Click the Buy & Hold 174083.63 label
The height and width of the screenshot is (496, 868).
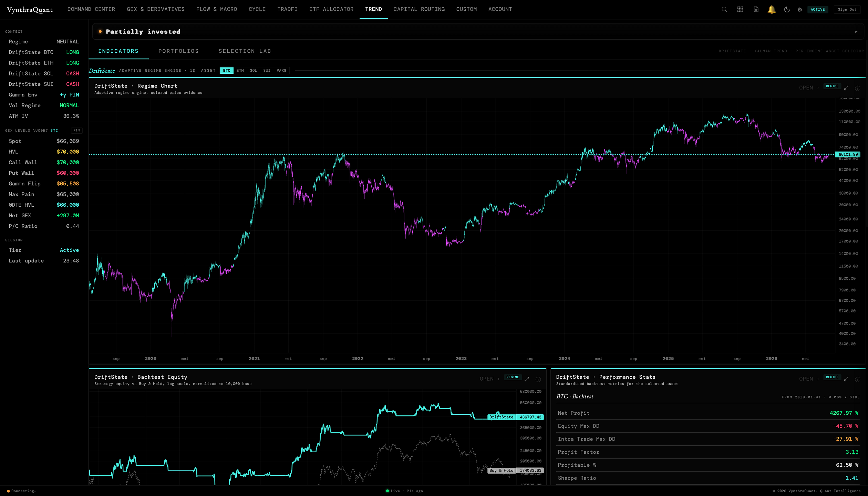[x=516, y=471]
